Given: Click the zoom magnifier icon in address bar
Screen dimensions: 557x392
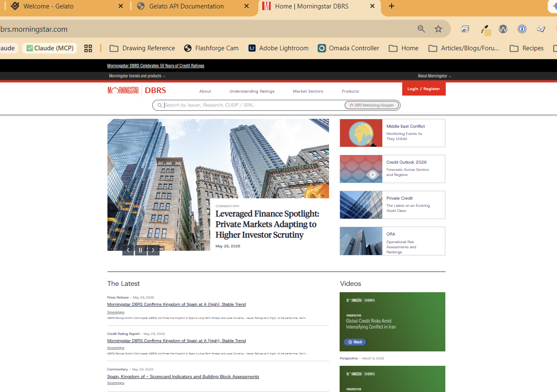Looking at the screenshot, I should [421, 29].
